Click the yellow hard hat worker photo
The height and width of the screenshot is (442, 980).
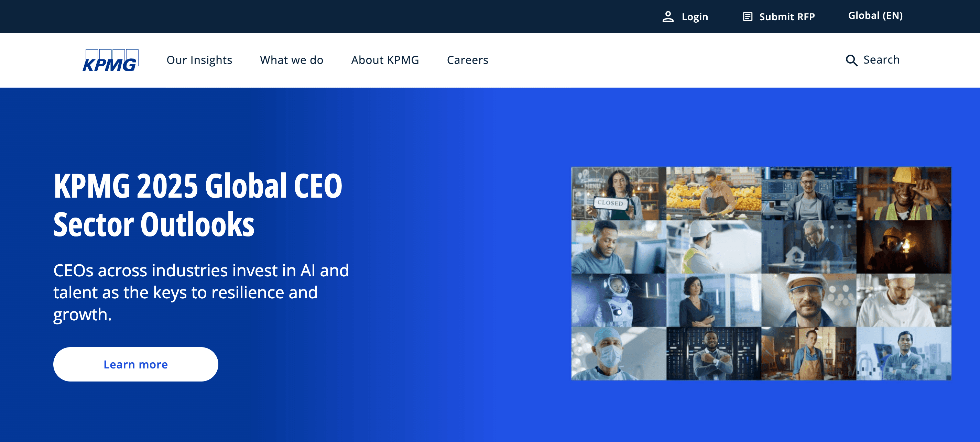904,194
